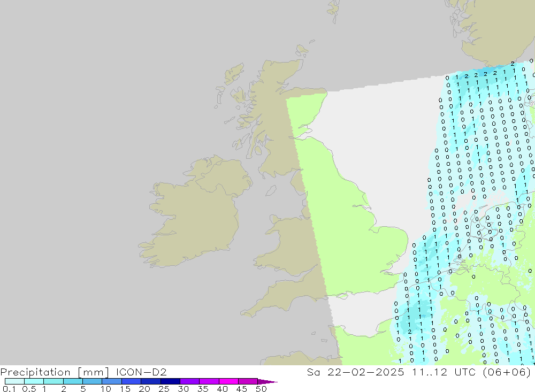The image size is (535, 392).
Task: Select the 'ICON-D2' model label
Action: [x=141, y=372]
